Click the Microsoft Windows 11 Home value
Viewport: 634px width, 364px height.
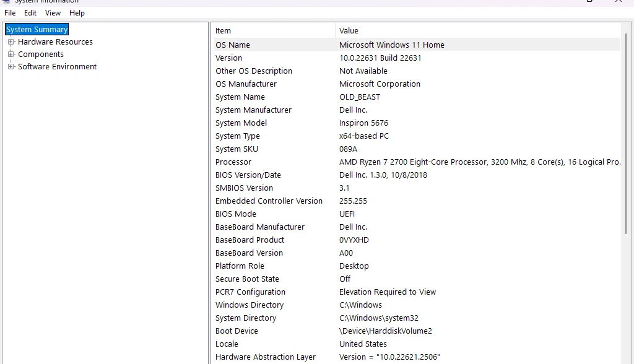click(x=392, y=45)
